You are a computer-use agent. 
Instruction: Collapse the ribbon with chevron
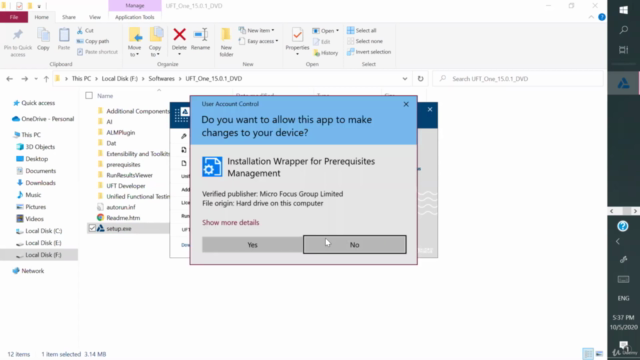[591, 17]
